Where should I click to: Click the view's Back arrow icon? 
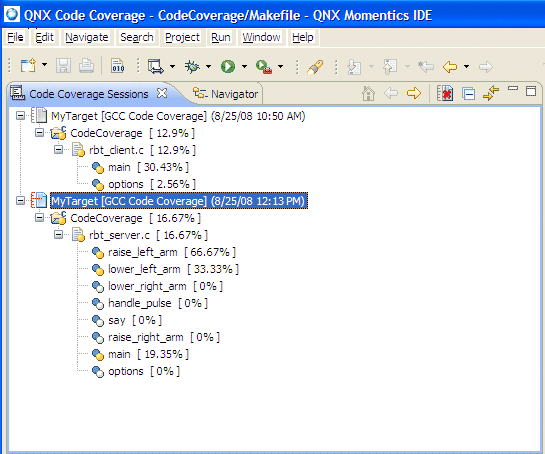[391, 93]
